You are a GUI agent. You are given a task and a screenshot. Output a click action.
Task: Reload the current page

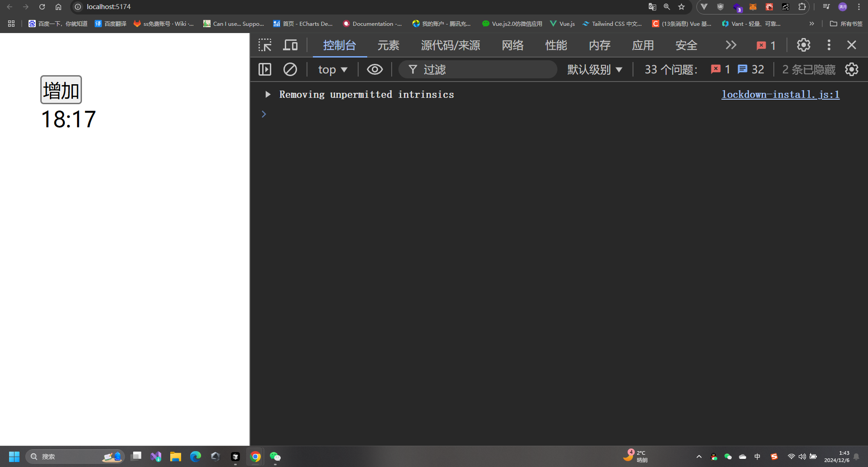42,7
